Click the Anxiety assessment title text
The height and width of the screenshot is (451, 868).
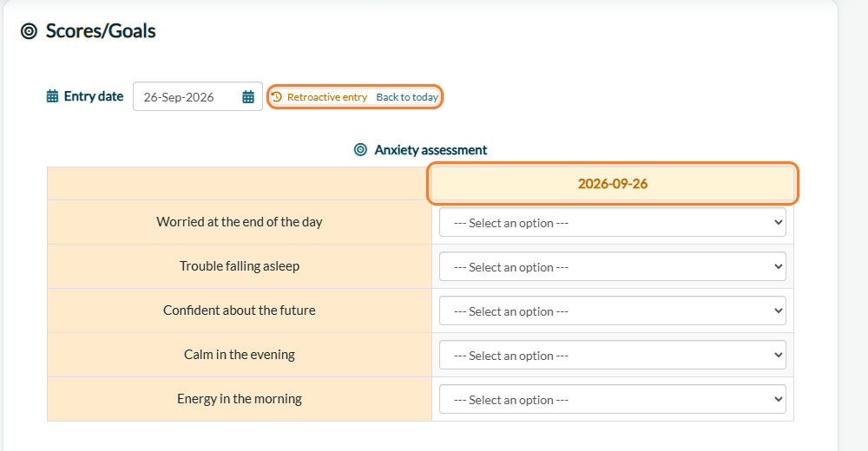pyautogui.click(x=431, y=150)
